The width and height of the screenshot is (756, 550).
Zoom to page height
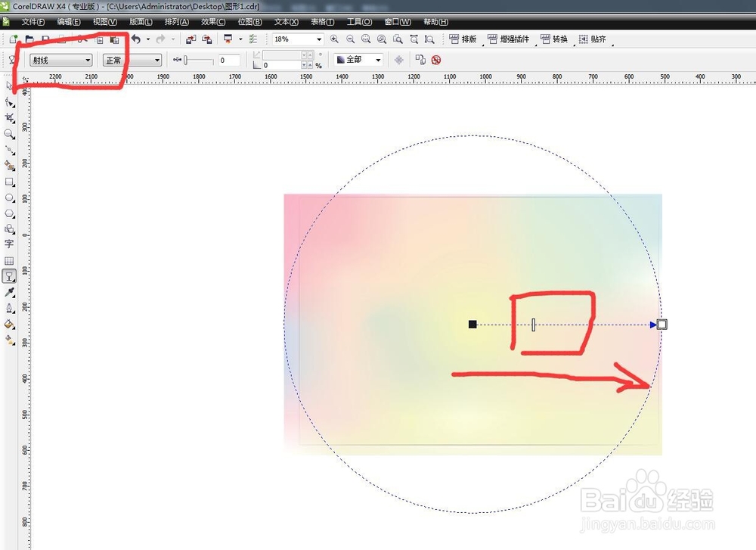click(x=429, y=39)
